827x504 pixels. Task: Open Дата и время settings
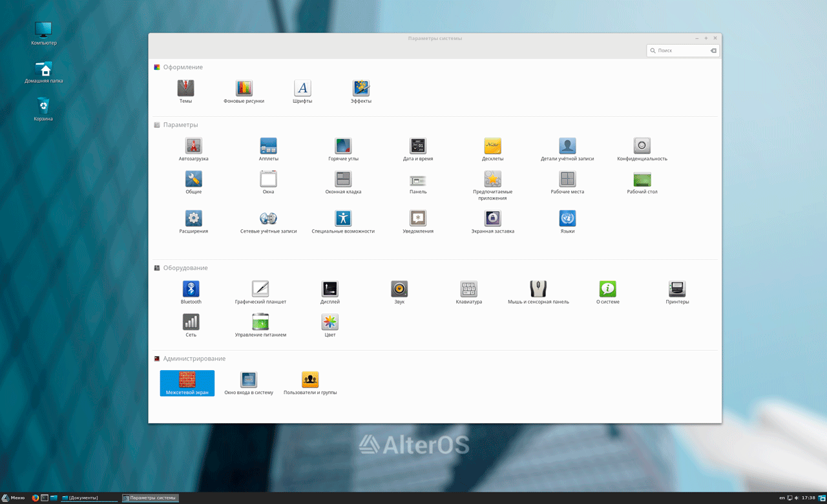[418, 149]
